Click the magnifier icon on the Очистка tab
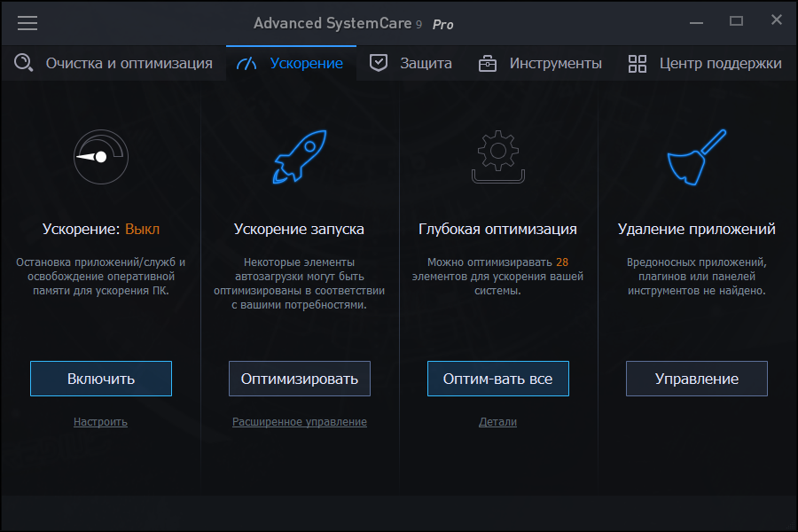The image size is (798, 532). [23, 63]
